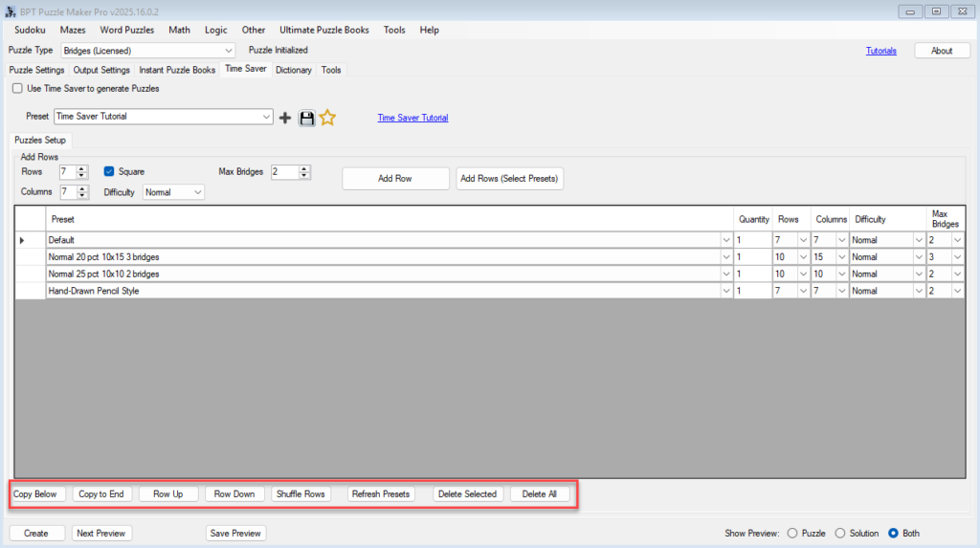Click the floppy disk save preset icon
980x548 pixels.
[x=306, y=118]
